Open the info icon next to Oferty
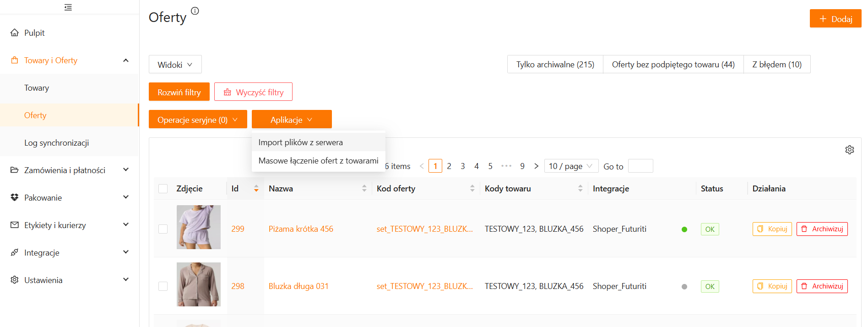This screenshot has height=327, width=868. [x=195, y=11]
